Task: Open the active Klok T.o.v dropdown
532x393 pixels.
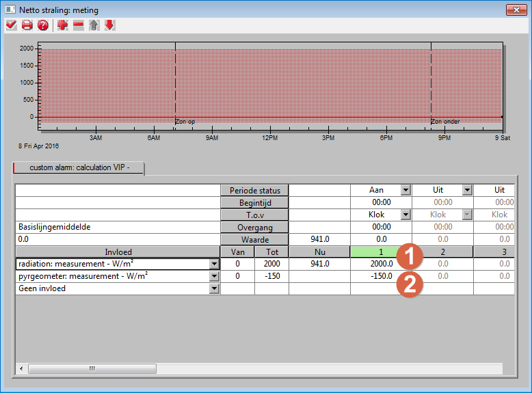Action: 405,215
